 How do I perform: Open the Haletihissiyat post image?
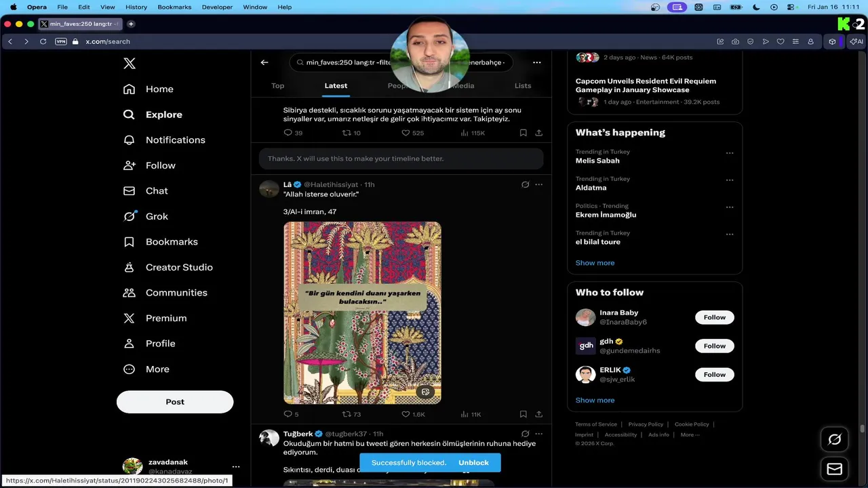[x=362, y=312]
